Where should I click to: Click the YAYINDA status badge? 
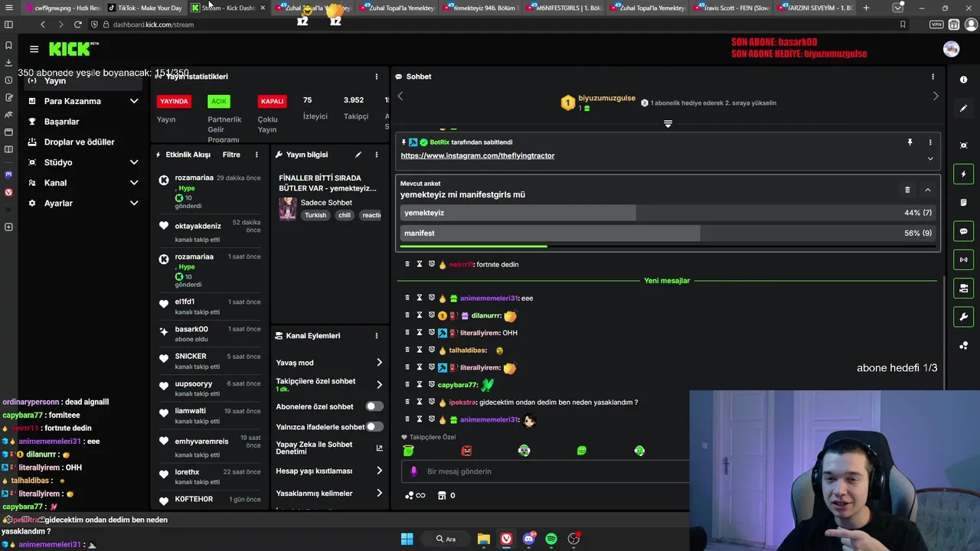tap(174, 101)
